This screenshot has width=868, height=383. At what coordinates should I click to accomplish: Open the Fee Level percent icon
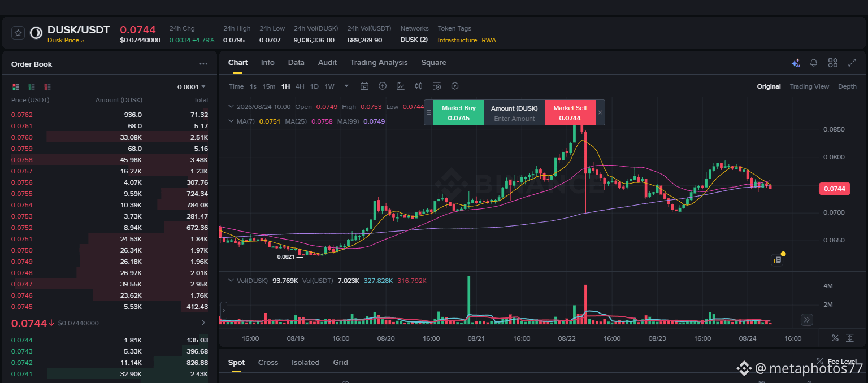820,361
